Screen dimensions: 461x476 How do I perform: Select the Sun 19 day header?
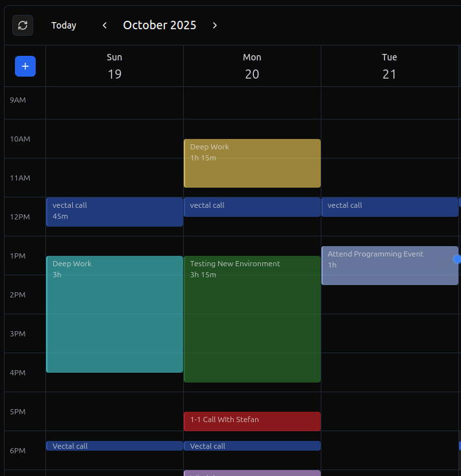(114, 66)
